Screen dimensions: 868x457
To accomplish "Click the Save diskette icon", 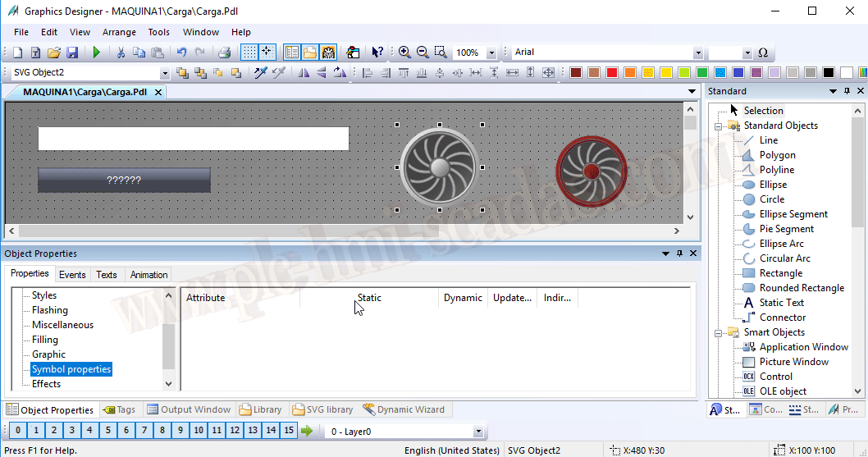I will point(72,53).
